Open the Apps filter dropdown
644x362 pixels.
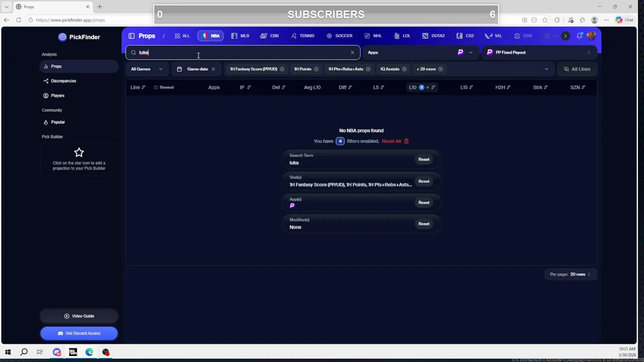pos(421,52)
